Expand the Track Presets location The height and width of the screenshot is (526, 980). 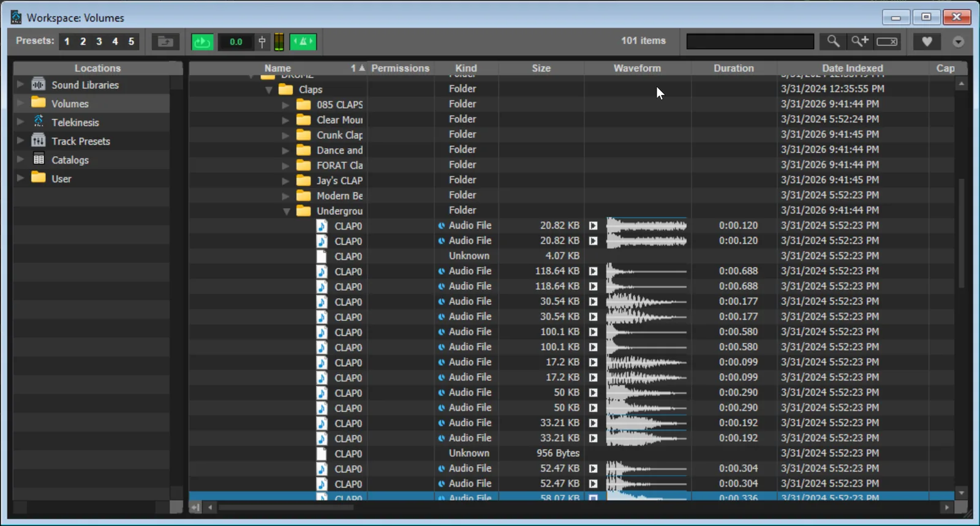20,141
